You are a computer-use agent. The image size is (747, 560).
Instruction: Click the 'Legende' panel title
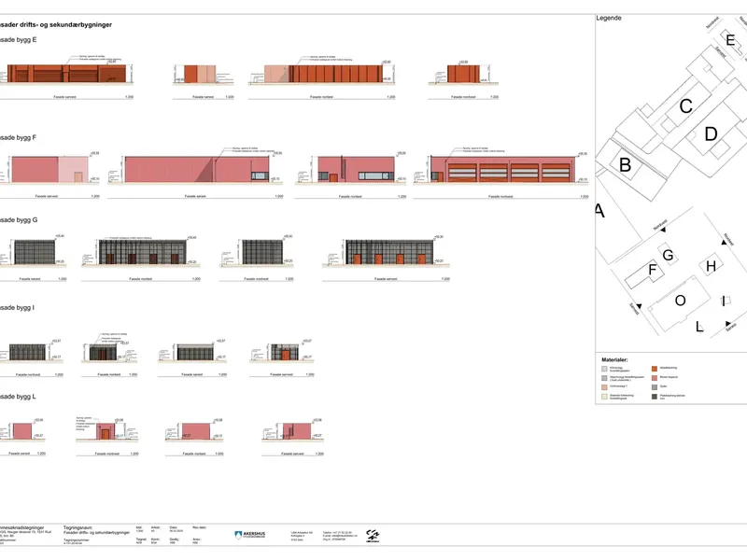[x=609, y=18]
